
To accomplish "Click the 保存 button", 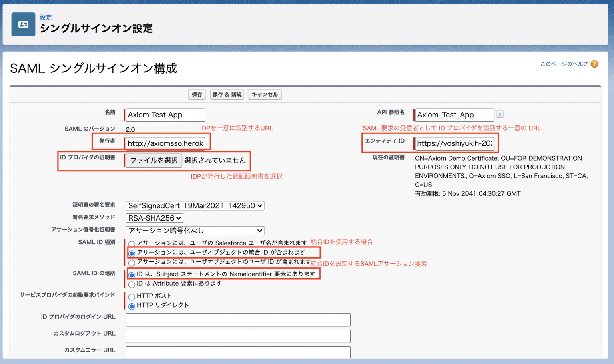I will pyautogui.click(x=197, y=94).
